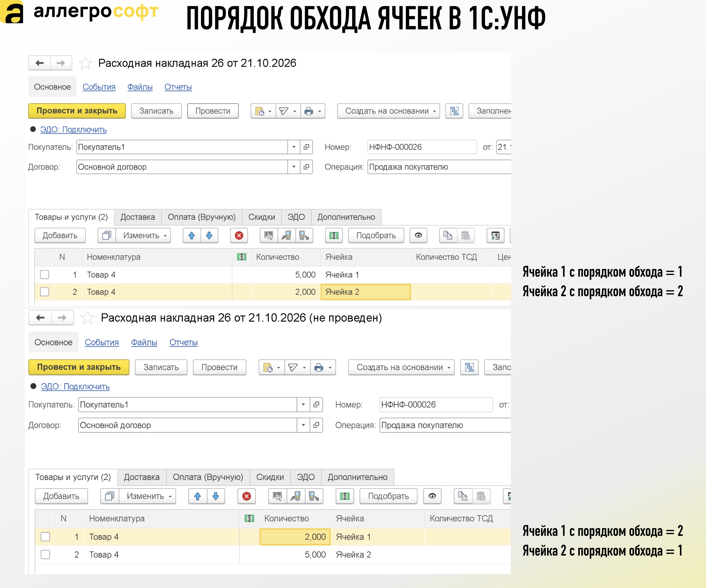Image resolution: width=706 pixels, height=588 pixels.
Task: Star the bottom unposted document as favorite
Action: click(87, 318)
